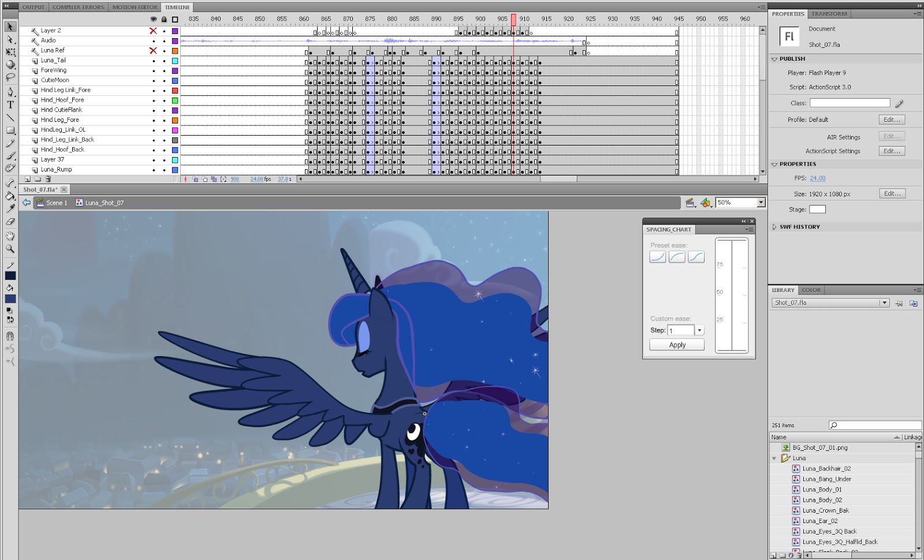The image size is (924, 560).
Task: Open the New Library Panel icon
Action: 914,303
